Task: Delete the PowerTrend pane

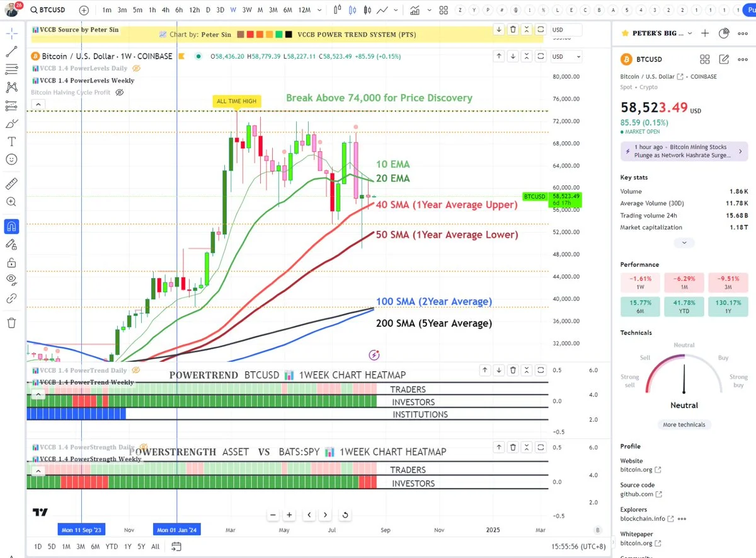Action: [513, 371]
